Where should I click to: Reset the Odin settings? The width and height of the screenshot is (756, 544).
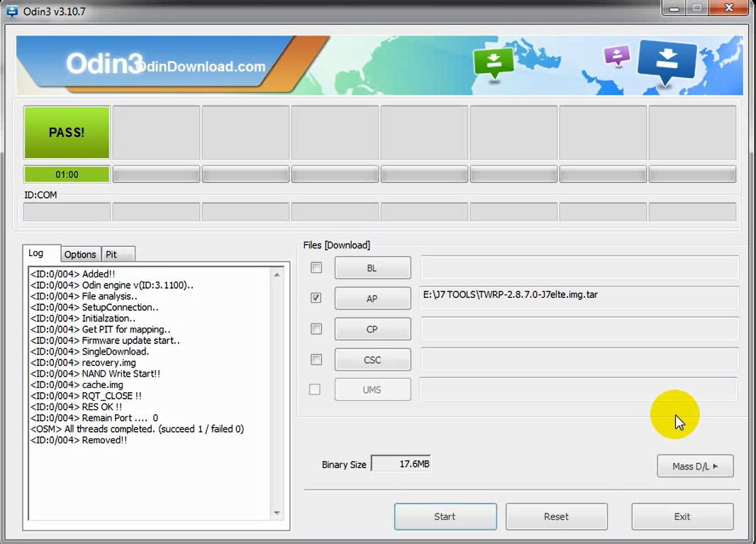[x=557, y=516]
